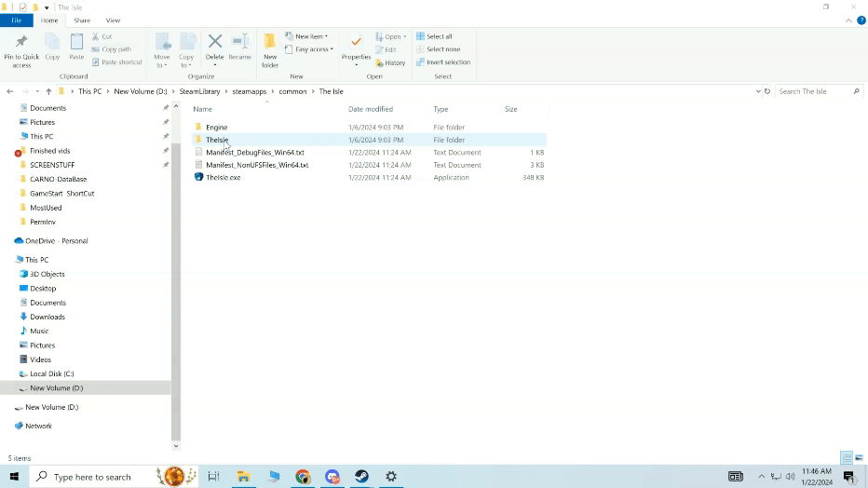Click common in the address path
This screenshot has width=868, height=488.
pos(292,91)
